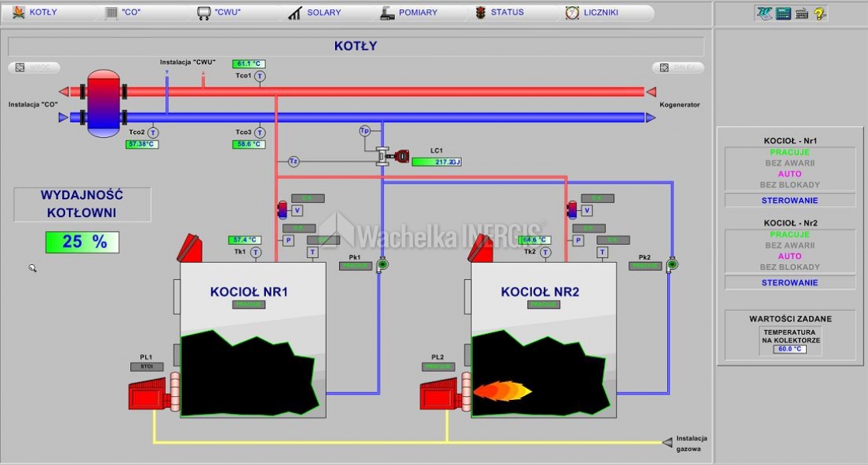Click the KOTŁY flame icon in the menu
Screen dimensions: 868x465
tap(19, 12)
